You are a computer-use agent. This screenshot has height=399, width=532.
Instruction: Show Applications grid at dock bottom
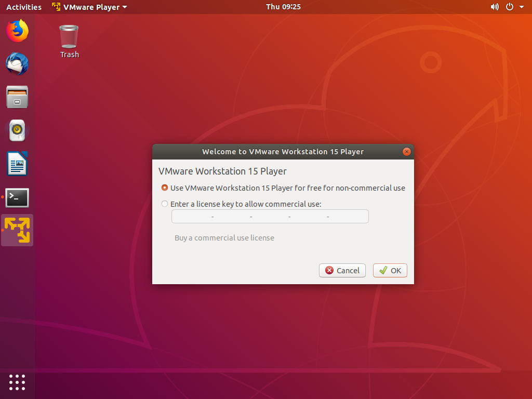(x=17, y=382)
